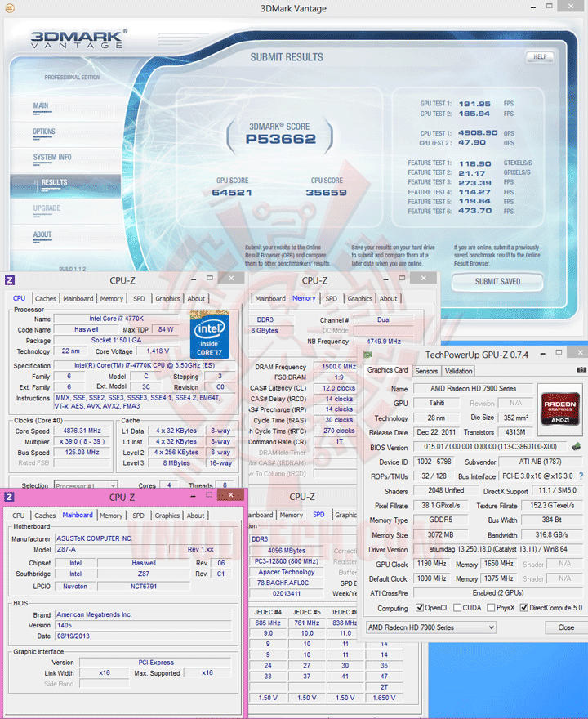This screenshot has width=588, height=719.
Task: Select CPU tab in the CPU-Z processor window
Action: 20,298
